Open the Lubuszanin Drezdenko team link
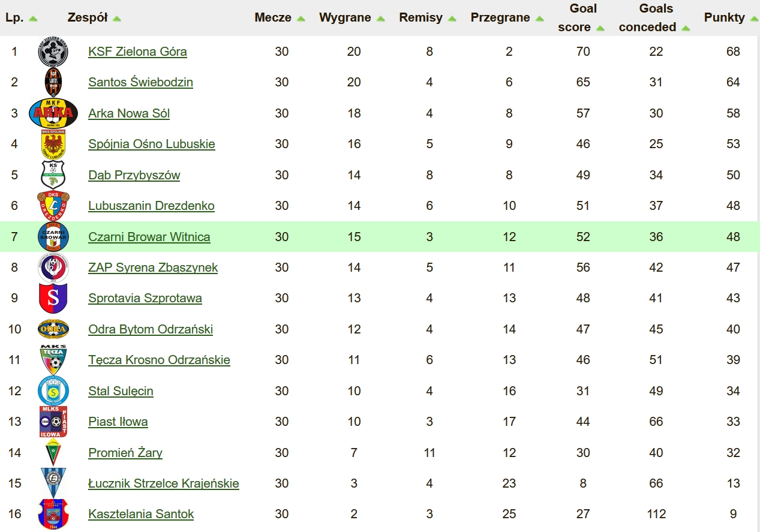This screenshot has width=760, height=532. pos(151,206)
